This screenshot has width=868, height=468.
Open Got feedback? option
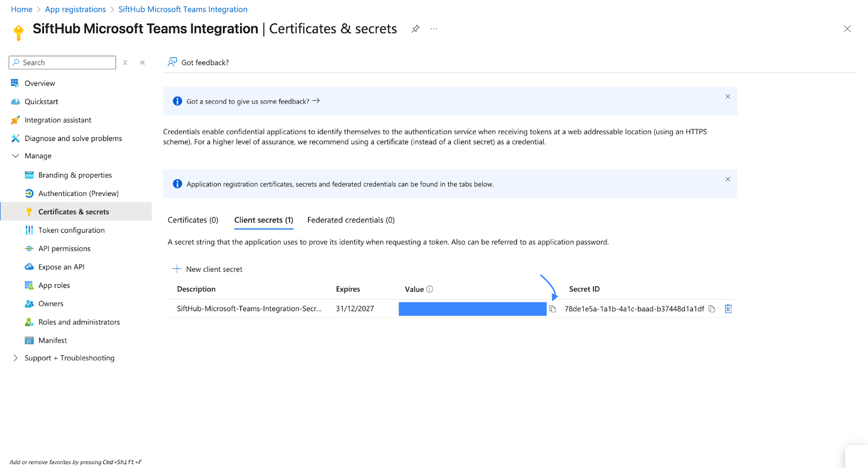point(199,62)
